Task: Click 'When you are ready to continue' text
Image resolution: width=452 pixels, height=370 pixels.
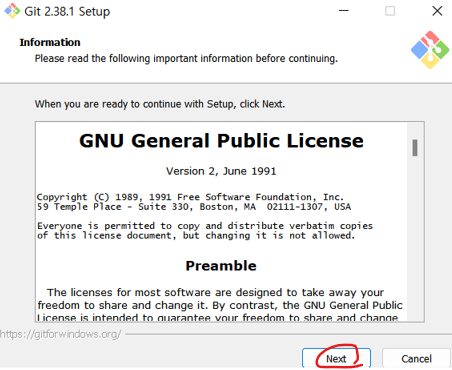Action: point(160,104)
